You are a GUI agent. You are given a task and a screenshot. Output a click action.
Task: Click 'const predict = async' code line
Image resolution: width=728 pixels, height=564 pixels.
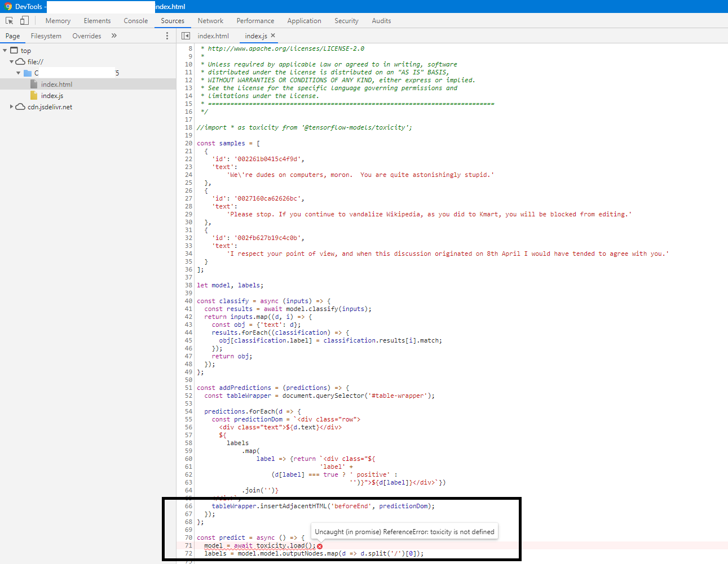(x=251, y=538)
